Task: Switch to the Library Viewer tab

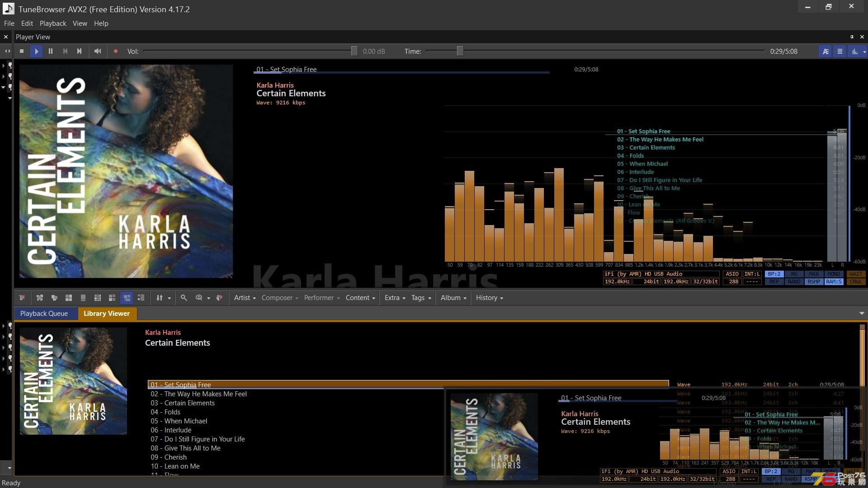Action: [107, 314]
